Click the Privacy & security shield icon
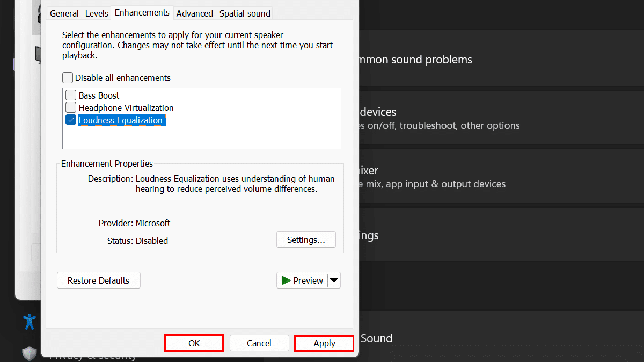This screenshot has height=362, width=644. click(30, 353)
